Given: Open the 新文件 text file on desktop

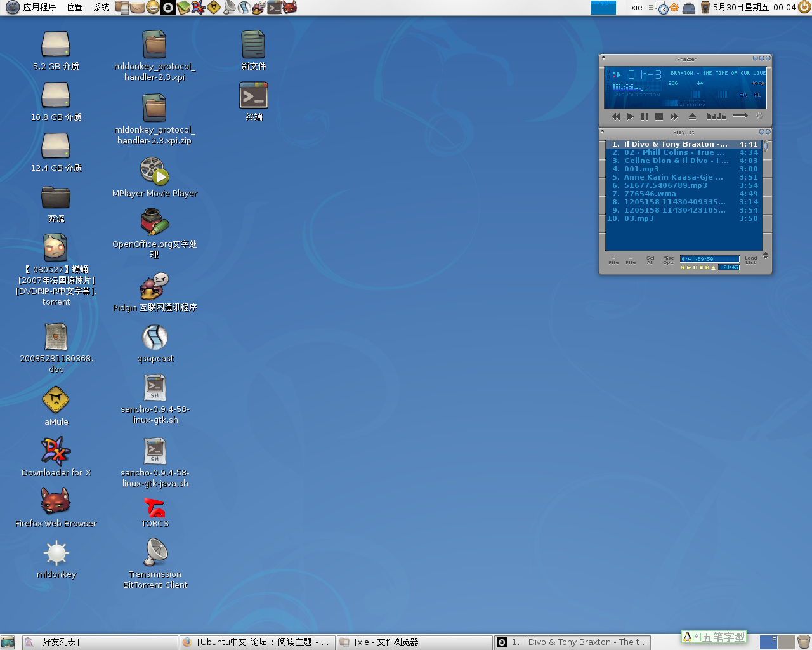Looking at the screenshot, I should (254, 44).
